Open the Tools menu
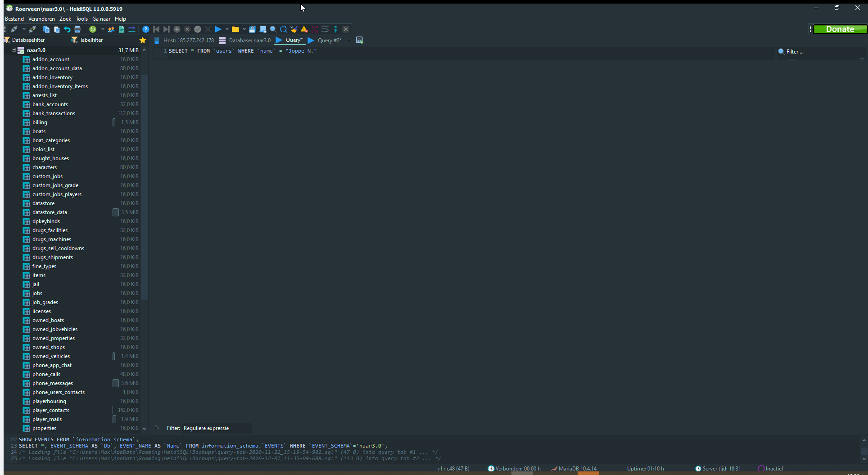This screenshot has width=868, height=475. coord(81,19)
